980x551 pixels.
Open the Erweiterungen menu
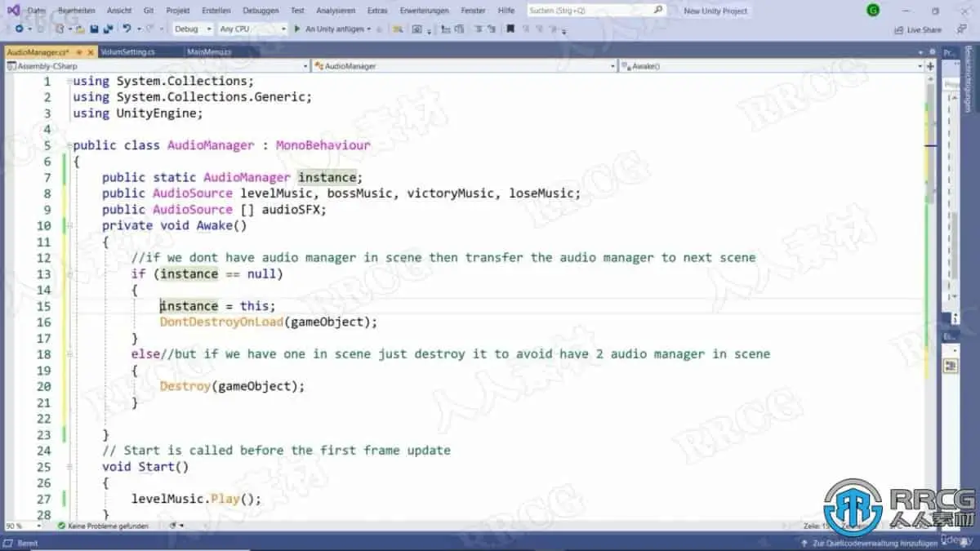click(424, 11)
